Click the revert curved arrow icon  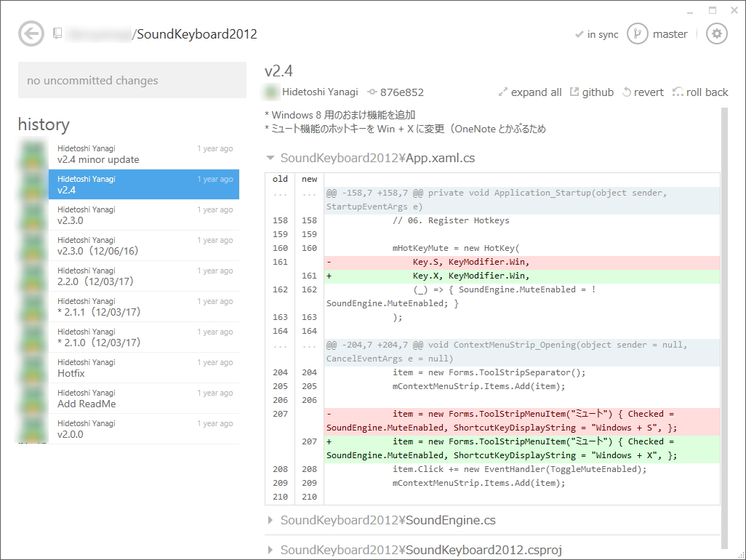click(x=627, y=92)
